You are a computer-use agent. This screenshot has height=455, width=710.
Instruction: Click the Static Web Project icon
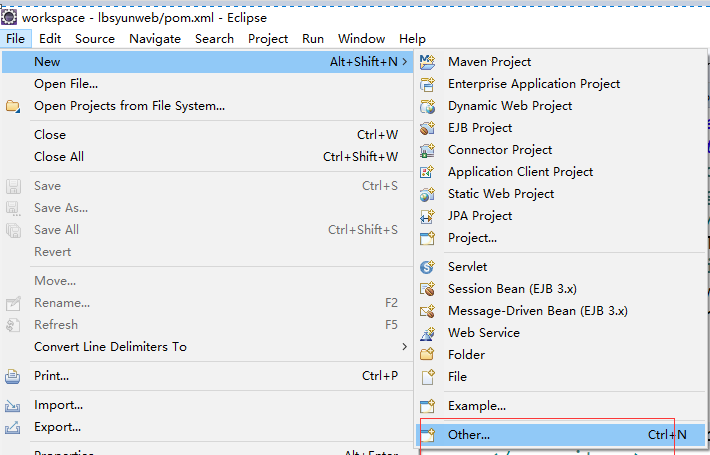point(427,194)
